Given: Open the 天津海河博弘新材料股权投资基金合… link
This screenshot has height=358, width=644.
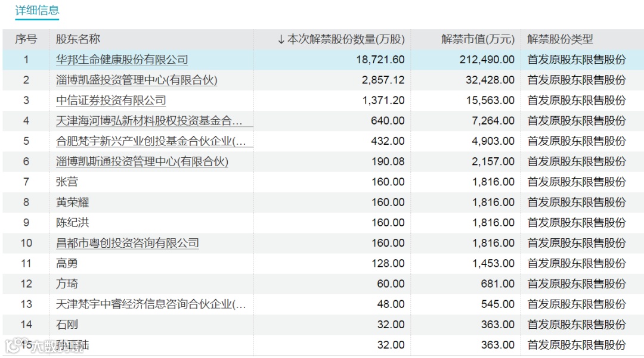Looking at the screenshot, I should 149,121.
